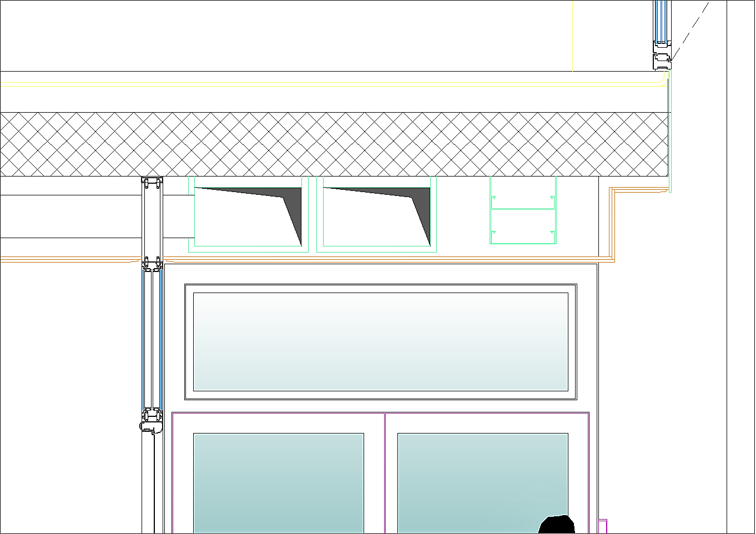Click the top head of left window profile
The height and width of the screenshot is (534, 756).
(152, 181)
